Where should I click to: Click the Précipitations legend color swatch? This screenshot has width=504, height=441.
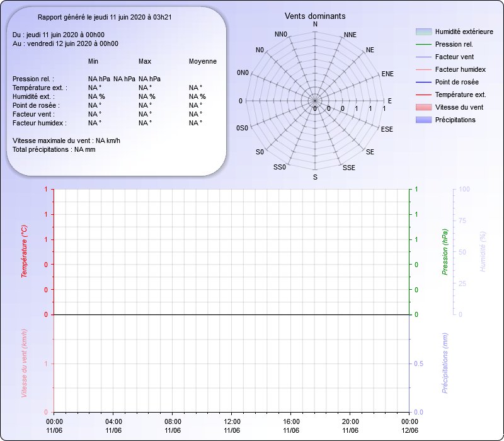coord(423,120)
